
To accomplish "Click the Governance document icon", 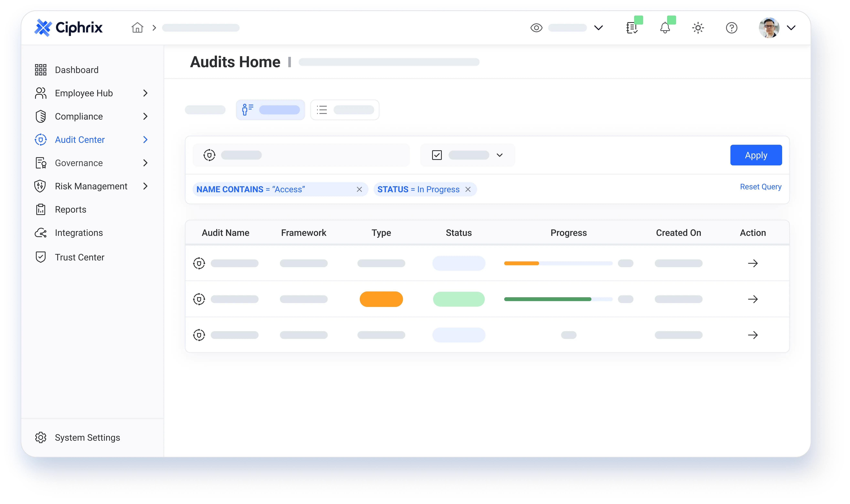I will tap(40, 163).
